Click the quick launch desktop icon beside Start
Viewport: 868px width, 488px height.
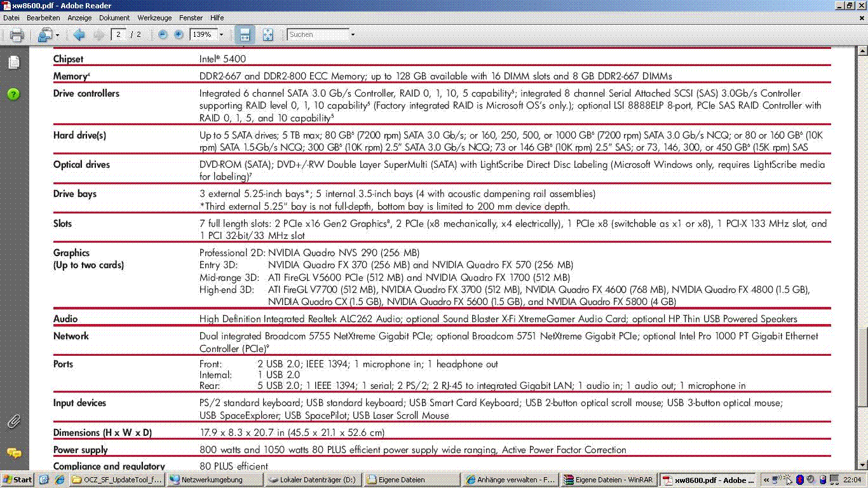coord(44,480)
